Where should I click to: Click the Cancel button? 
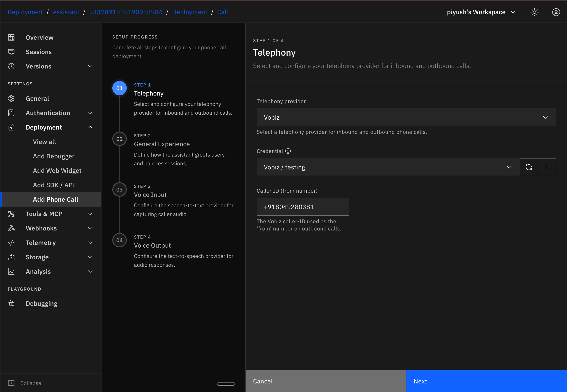pyautogui.click(x=326, y=381)
